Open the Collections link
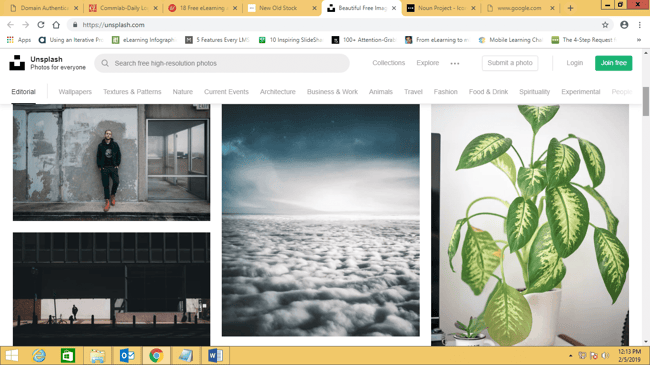Viewport: 650px width, 365px height. (x=388, y=63)
